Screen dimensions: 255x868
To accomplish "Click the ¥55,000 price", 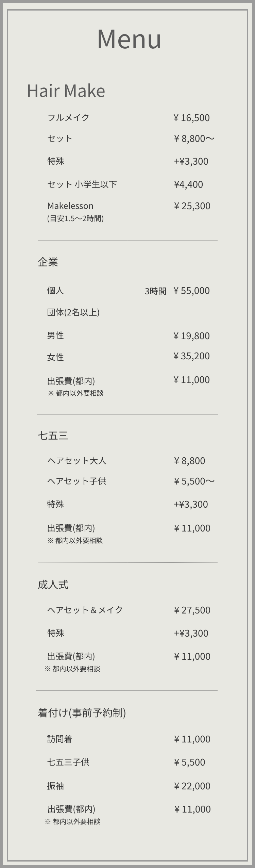I will (191, 291).
